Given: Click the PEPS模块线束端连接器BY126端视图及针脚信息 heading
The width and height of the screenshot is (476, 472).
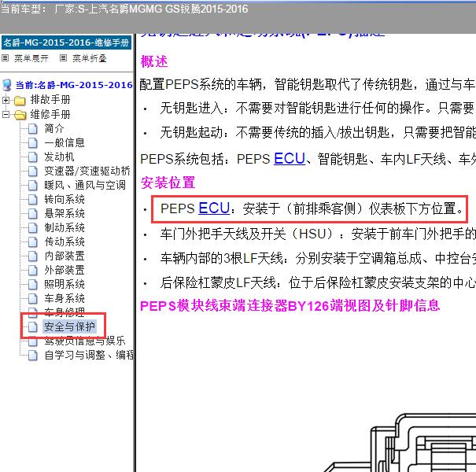Looking at the screenshot, I should 290,305.
